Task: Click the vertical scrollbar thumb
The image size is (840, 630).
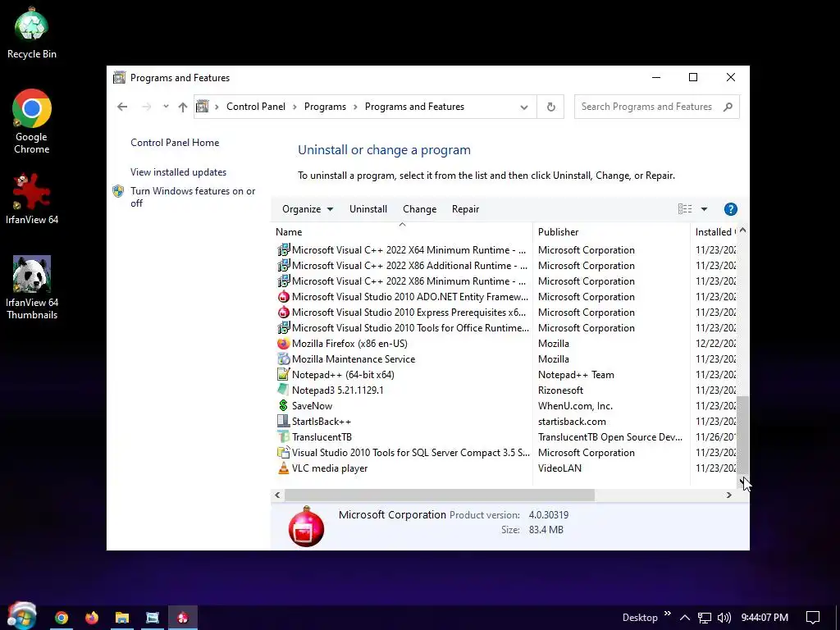Action: pos(742,435)
